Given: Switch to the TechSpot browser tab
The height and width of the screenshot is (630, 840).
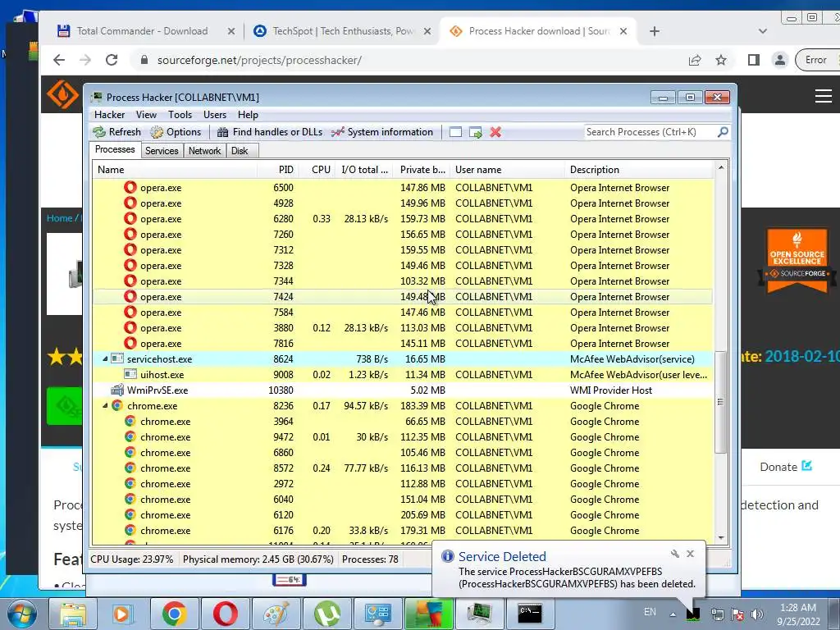Looking at the screenshot, I should (342, 31).
